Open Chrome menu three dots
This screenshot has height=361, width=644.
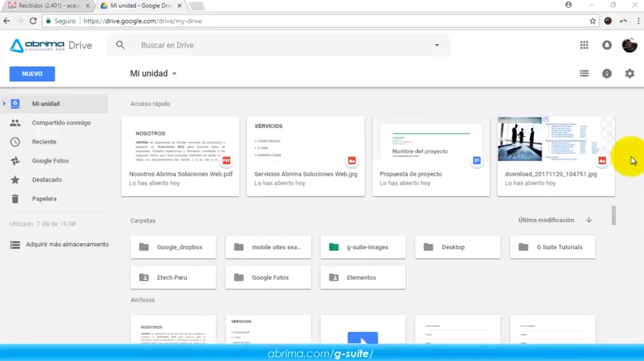638,21
